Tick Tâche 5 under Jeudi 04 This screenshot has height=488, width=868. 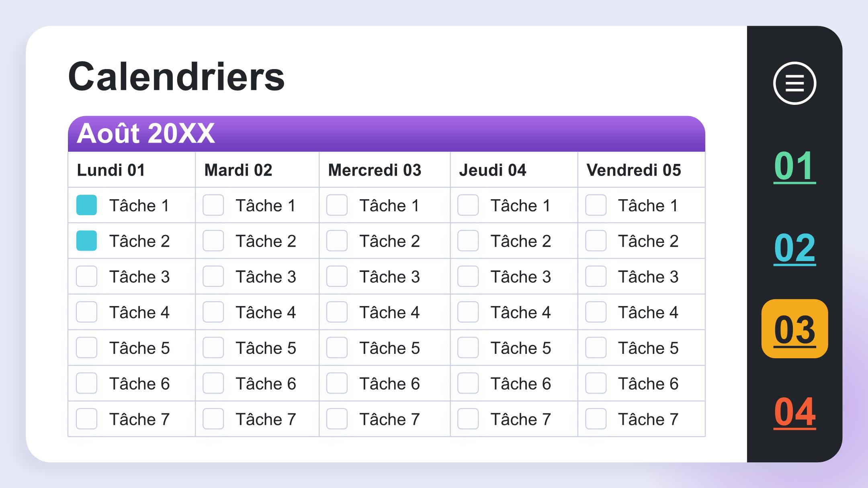[x=468, y=347]
